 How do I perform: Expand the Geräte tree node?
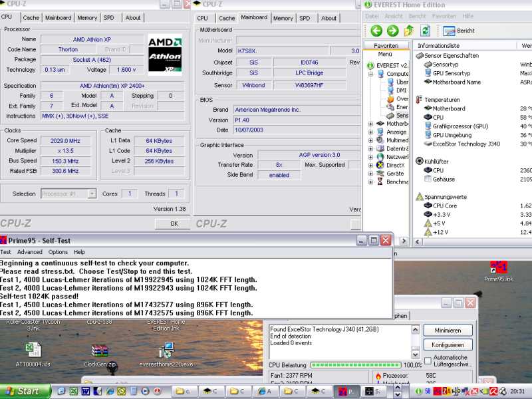pos(370,174)
